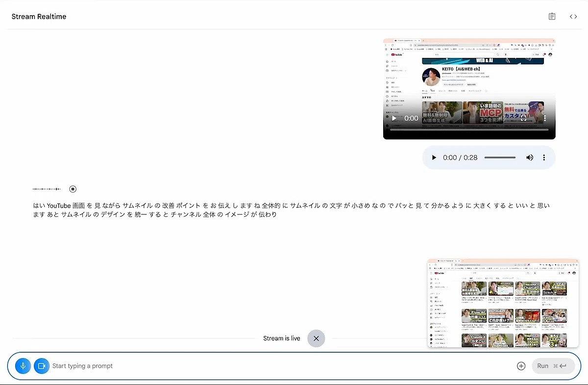Open the system instructions clipboard icon
The height and width of the screenshot is (385, 588).
pyautogui.click(x=552, y=17)
